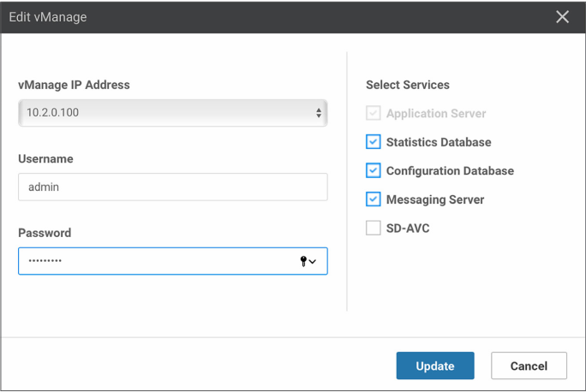Click the Edit vManage title text
586x392 pixels.
[48, 17]
